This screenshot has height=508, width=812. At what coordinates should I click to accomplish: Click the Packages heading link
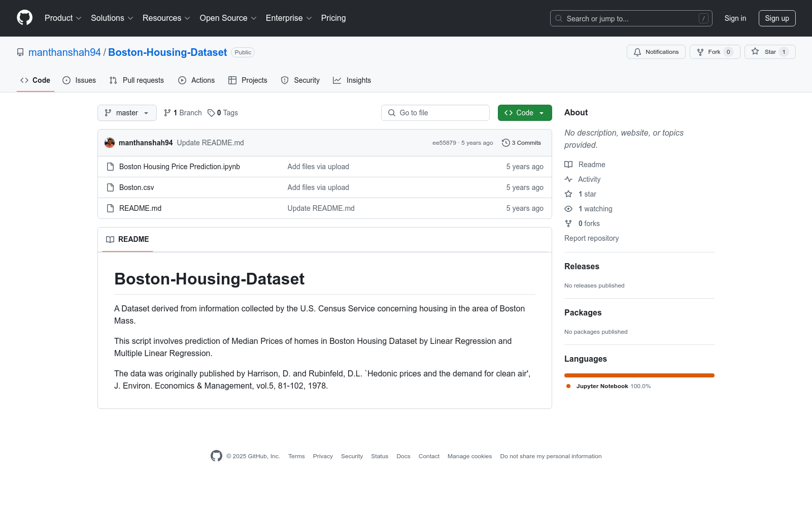coord(583,312)
